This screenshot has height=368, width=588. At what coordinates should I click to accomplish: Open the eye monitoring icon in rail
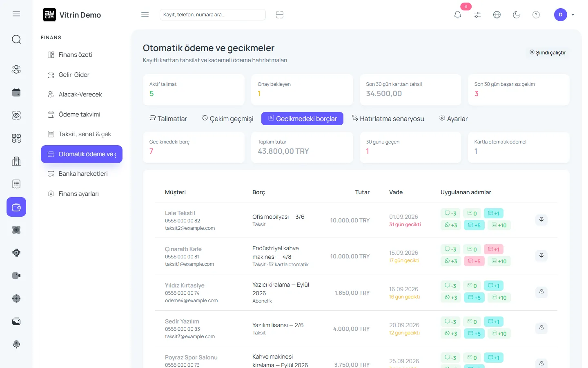[16, 115]
